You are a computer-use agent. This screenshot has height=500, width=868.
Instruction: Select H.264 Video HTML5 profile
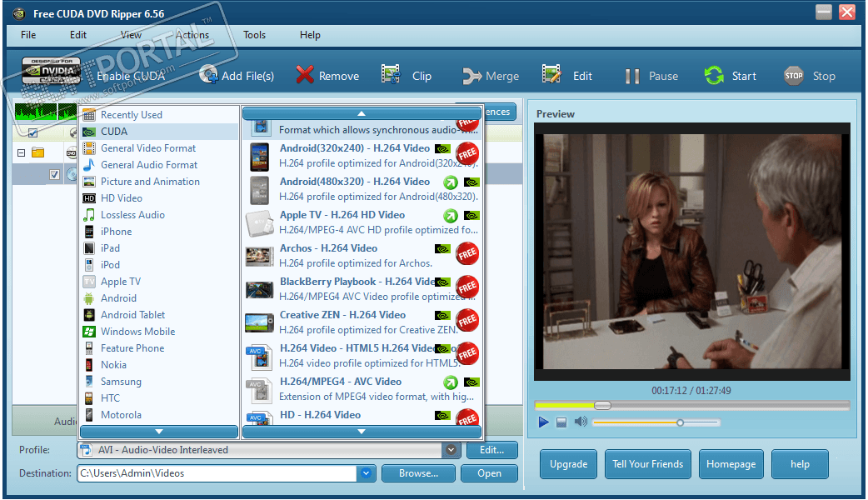(362, 356)
